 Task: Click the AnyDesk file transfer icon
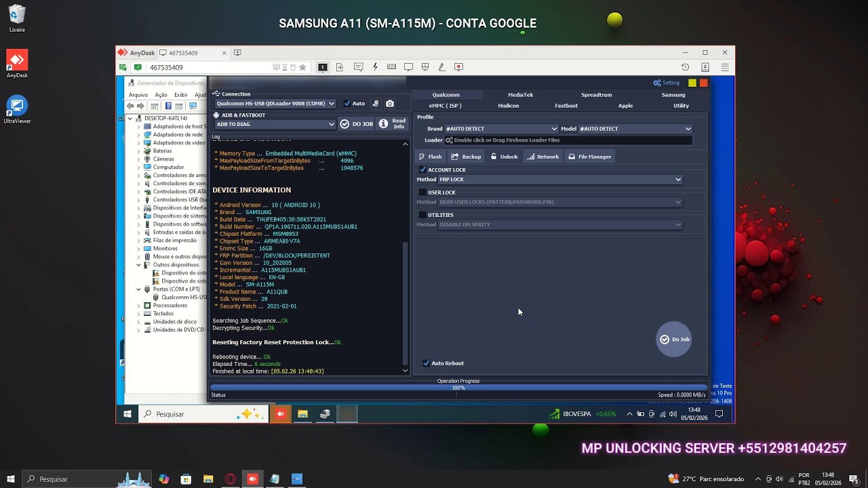click(340, 67)
